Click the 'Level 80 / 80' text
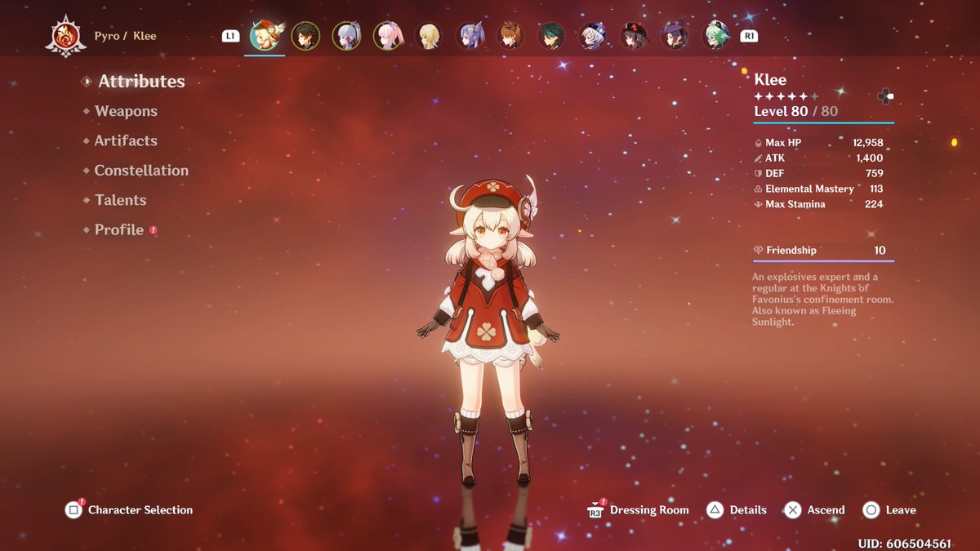Image resolution: width=980 pixels, height=551 pixels. [796, 112]
